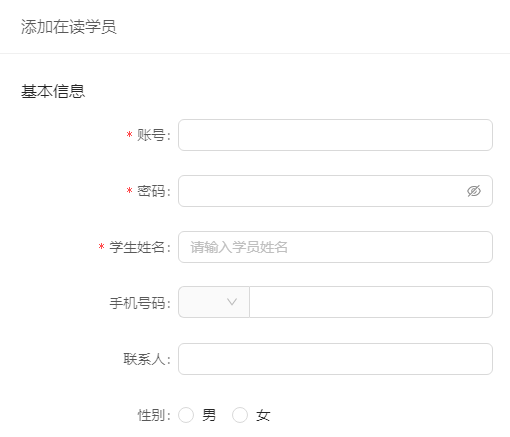The width and height of the screenshot is (510, 437).
Task: Select the 男 radio button
Action: 186,415
